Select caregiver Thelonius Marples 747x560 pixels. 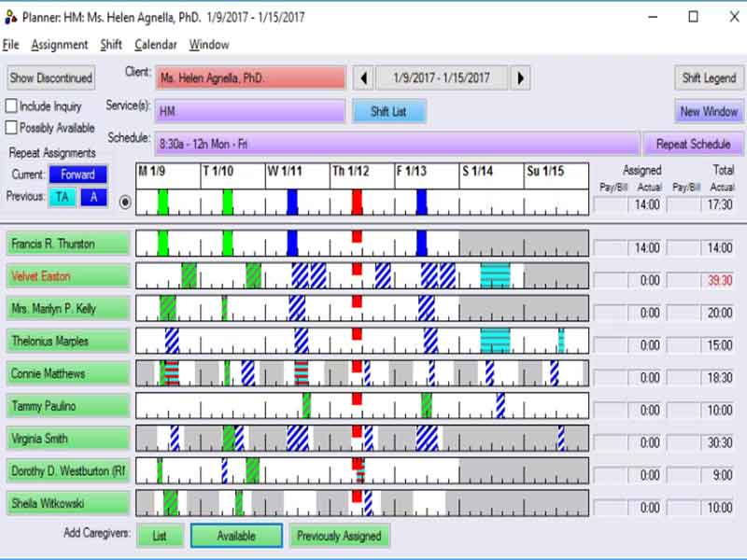tap(67, 342)
